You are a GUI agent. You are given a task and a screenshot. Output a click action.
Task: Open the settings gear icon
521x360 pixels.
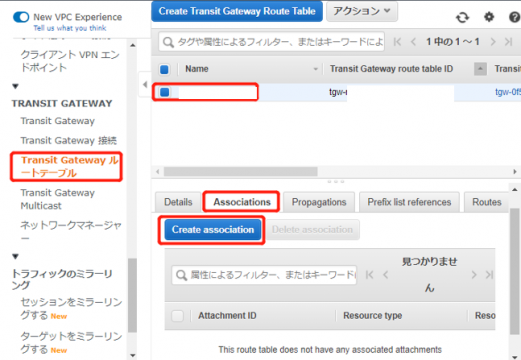coord(489,17)
